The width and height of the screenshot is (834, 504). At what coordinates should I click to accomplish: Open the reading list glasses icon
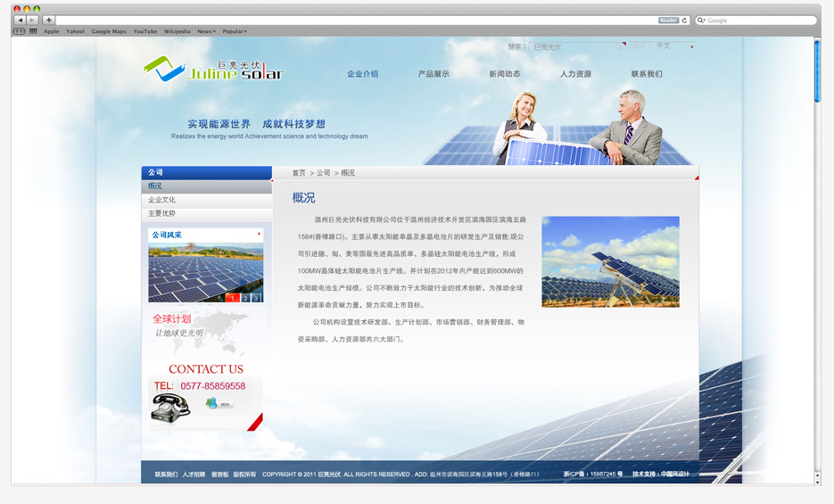coord(19,31)
